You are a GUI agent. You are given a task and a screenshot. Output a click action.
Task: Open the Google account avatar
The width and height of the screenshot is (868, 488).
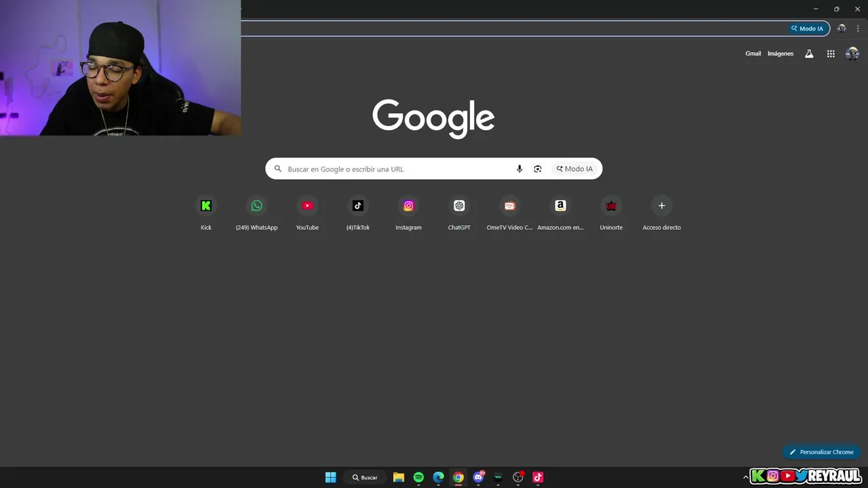pos(852,54)
